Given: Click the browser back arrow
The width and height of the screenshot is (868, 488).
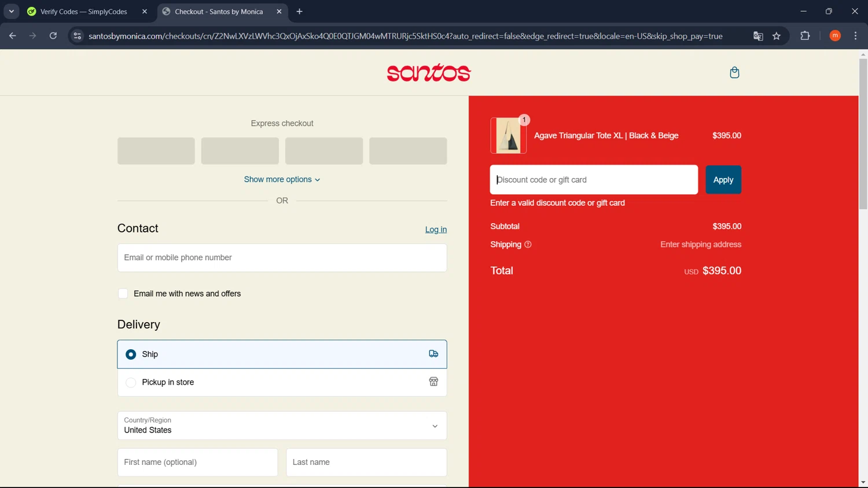Looking at the screenshot, I should point(12,36).
